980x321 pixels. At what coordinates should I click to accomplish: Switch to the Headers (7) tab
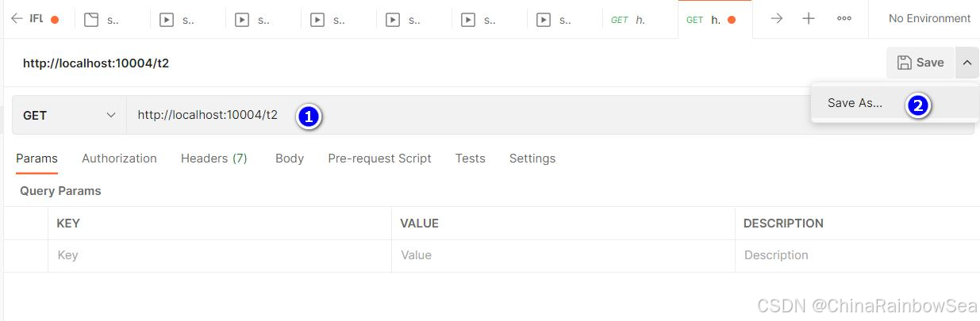pos(213,159)
